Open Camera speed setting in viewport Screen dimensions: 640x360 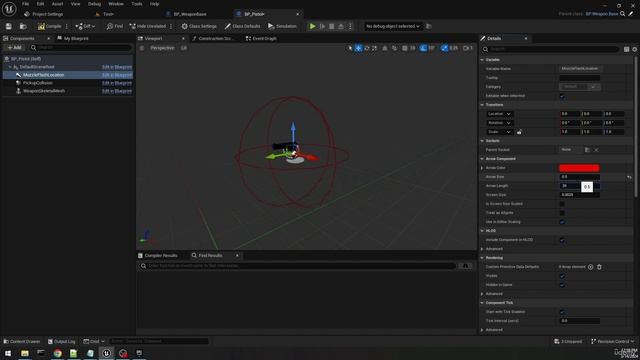point(468,48)
